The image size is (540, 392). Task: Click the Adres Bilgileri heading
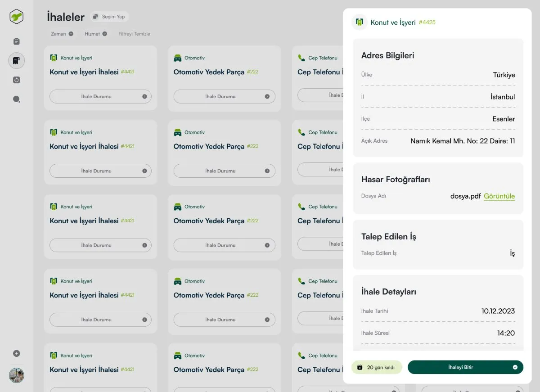pos(387,55)
